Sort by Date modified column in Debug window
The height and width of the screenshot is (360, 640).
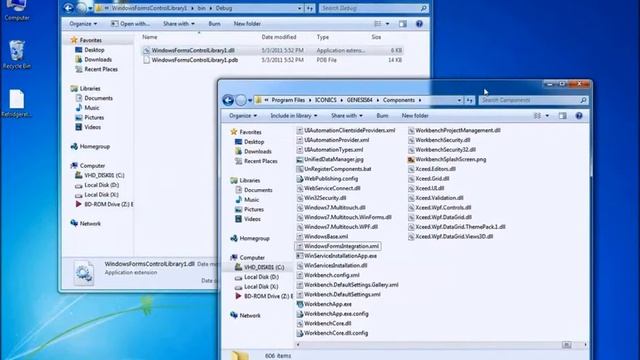click(x=279, y=37)
